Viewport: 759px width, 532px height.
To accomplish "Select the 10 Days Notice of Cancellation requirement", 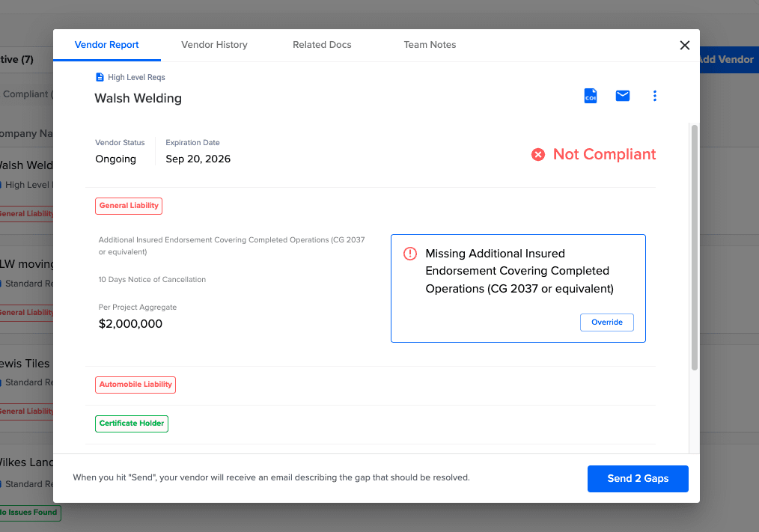I will coord(152,280).
